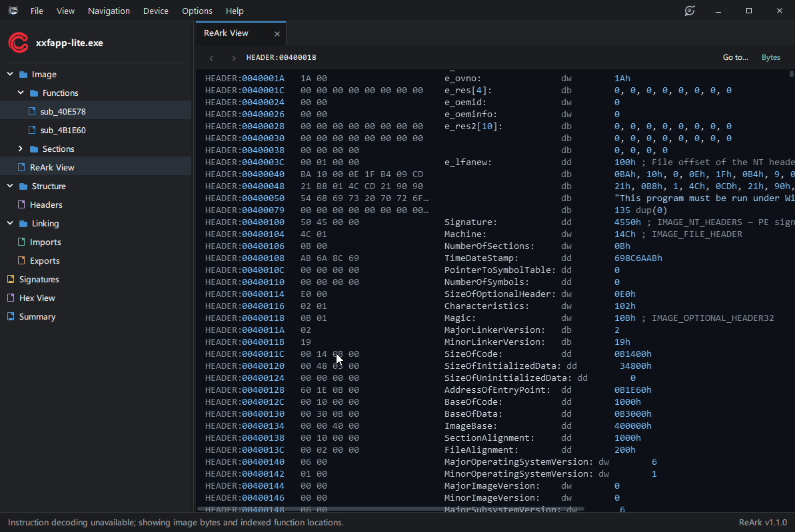Collapse the Linking tree node
Viewport: 795px width, 532px height.
point(10,223)
